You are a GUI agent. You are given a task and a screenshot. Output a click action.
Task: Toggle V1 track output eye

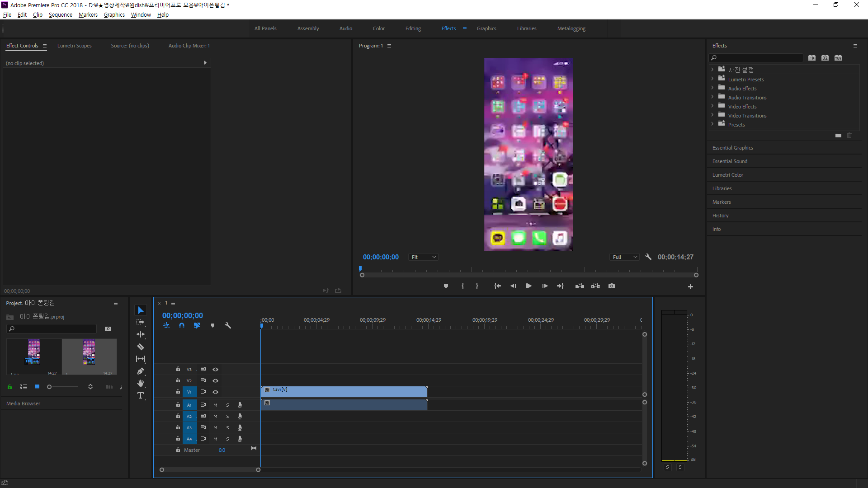tap(216, 392)
